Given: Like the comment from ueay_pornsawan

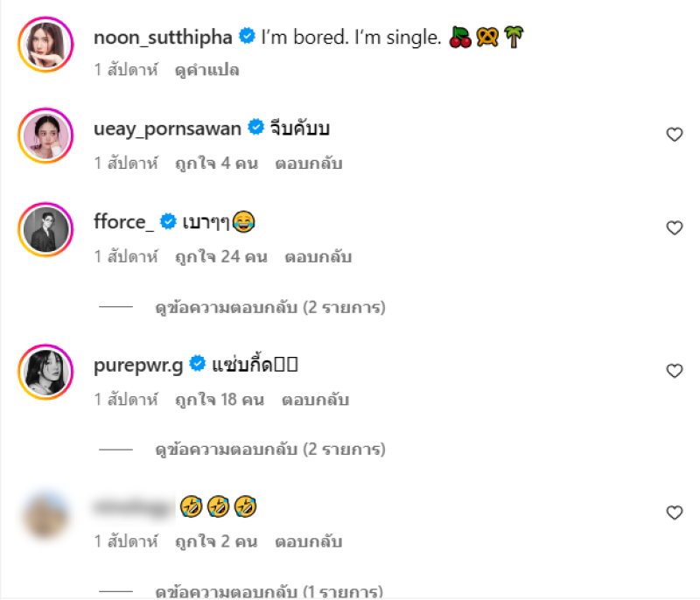Looking at the screenshot, I should (674, 135).
